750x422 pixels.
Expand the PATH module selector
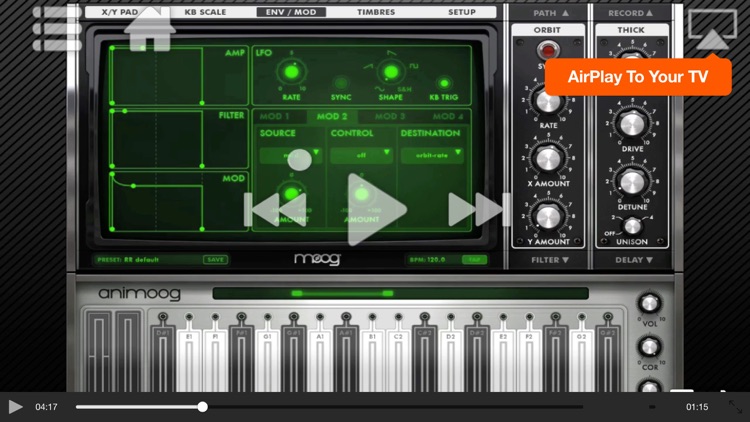pos(551,13)
